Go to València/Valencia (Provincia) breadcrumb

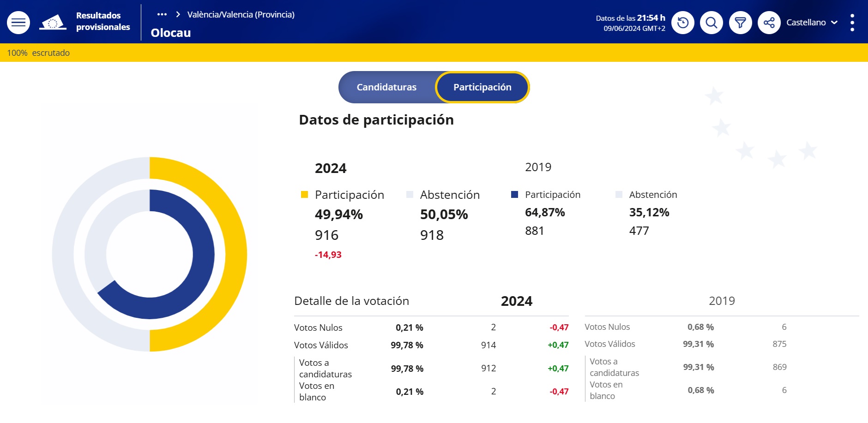pyautogui.click(x=241, y=14)
